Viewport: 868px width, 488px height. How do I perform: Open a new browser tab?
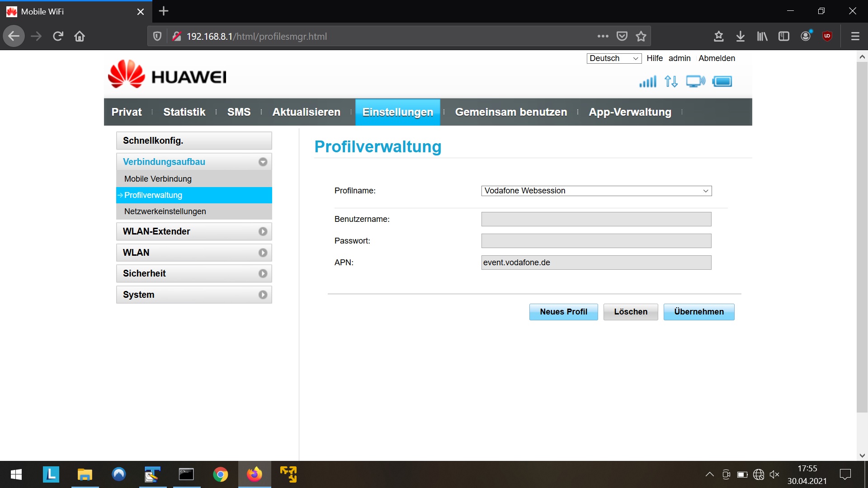[164, 11]
